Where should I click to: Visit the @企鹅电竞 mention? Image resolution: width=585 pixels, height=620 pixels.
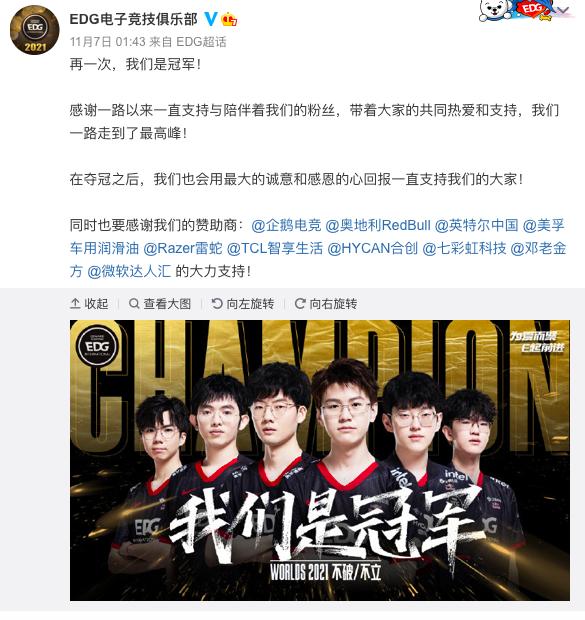click(x=286, y=225)
